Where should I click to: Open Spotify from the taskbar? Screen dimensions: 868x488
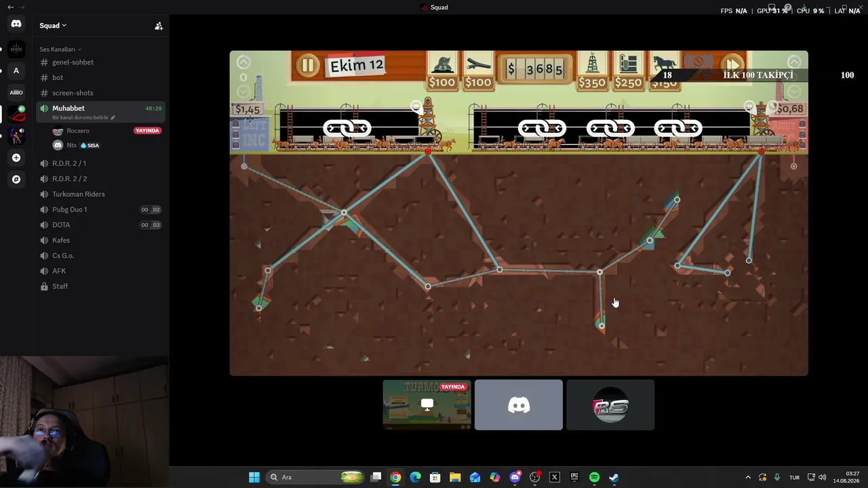tap(594, 477)
